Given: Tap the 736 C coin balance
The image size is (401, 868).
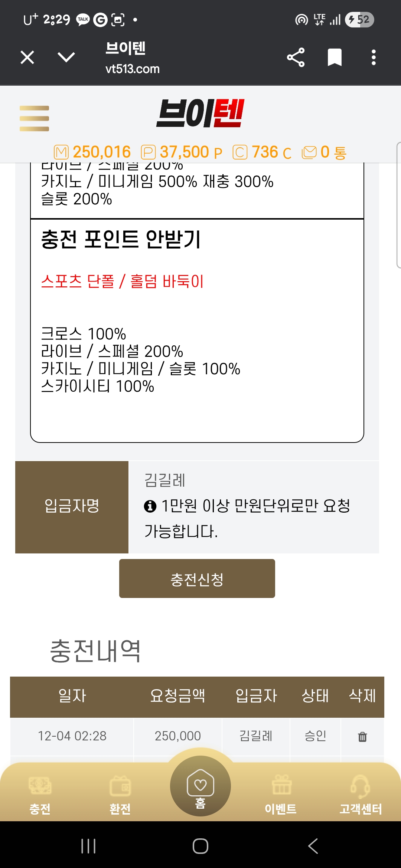Looking at the screenshot, I should [x=262, y=152].
